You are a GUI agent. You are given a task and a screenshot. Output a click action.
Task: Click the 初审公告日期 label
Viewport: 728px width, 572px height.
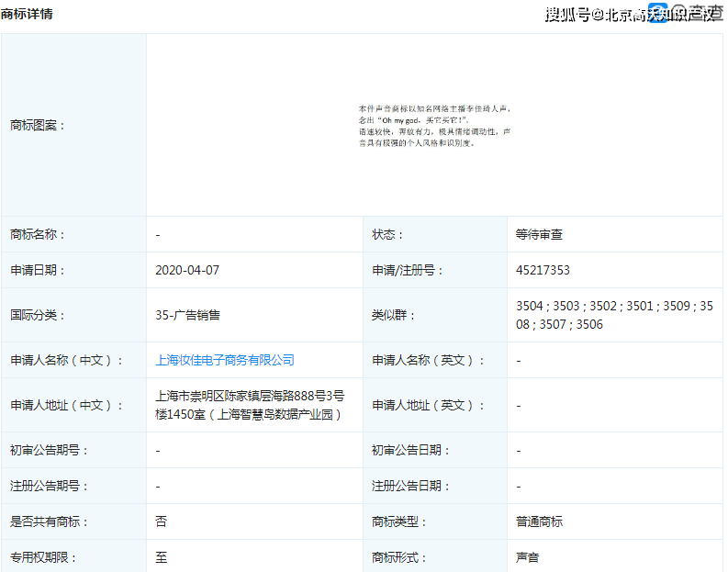(410, 451)
